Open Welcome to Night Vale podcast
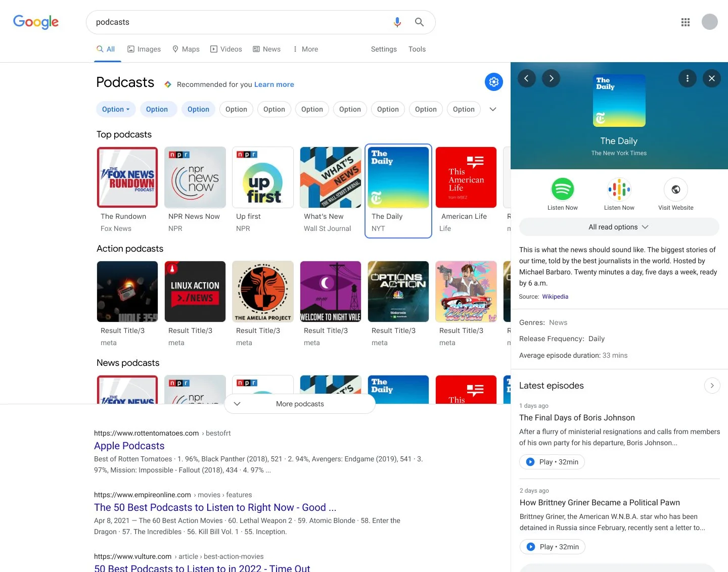Viewport: 728px width, 572px height. click(x=331, y=305)
